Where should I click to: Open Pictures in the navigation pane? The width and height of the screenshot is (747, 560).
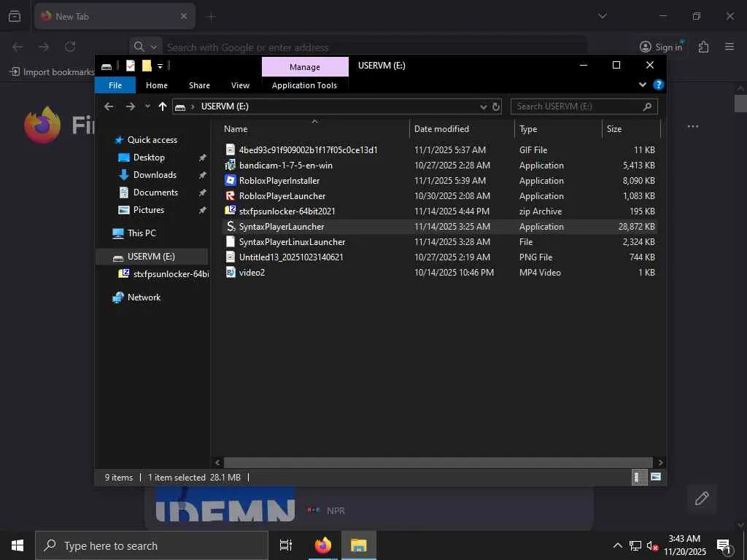[x=148, y=210]
